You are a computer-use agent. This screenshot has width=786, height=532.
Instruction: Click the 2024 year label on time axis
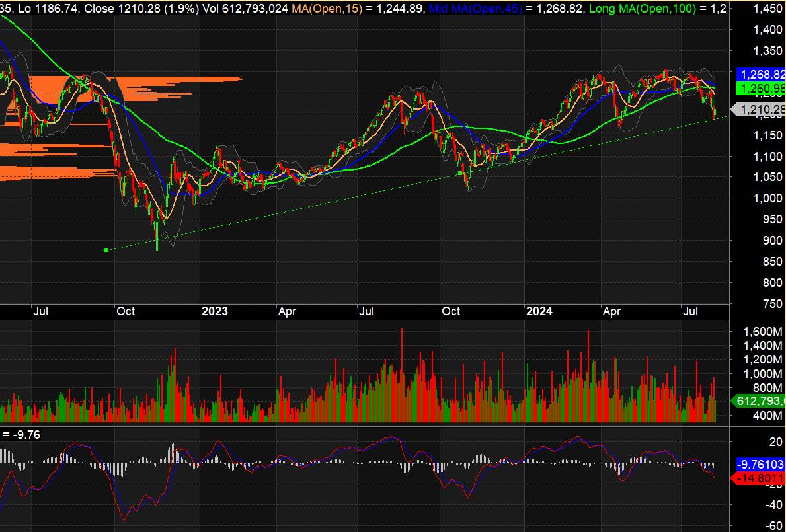539,311
